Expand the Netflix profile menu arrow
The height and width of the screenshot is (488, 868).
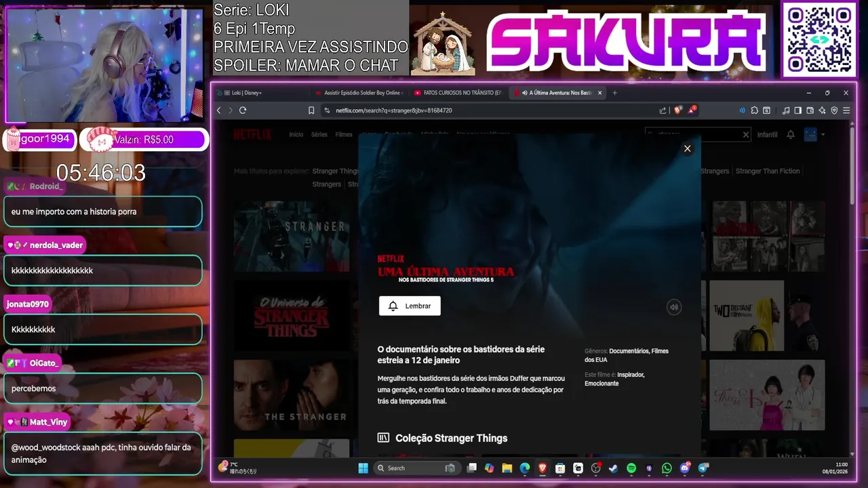823,135
